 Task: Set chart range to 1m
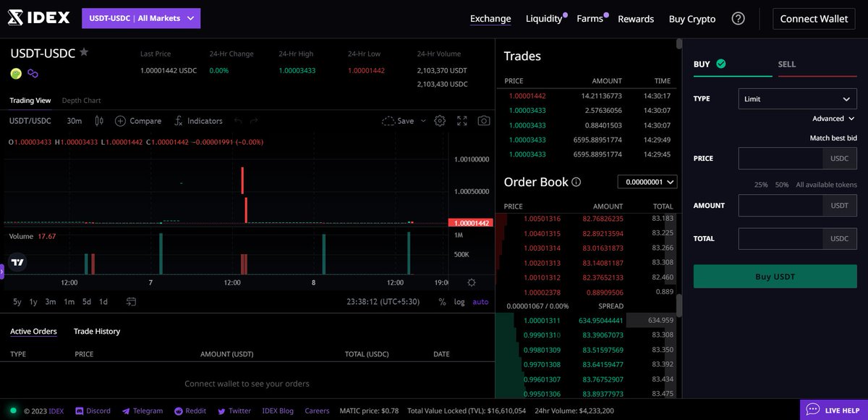click(x=69, y=302)
